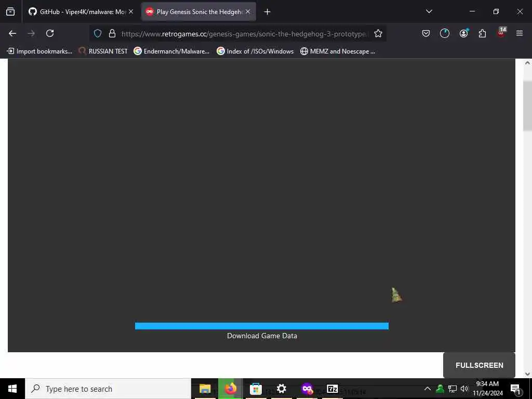Restore down the Firefox window
The image size is (532, 399).
point(496,11)
